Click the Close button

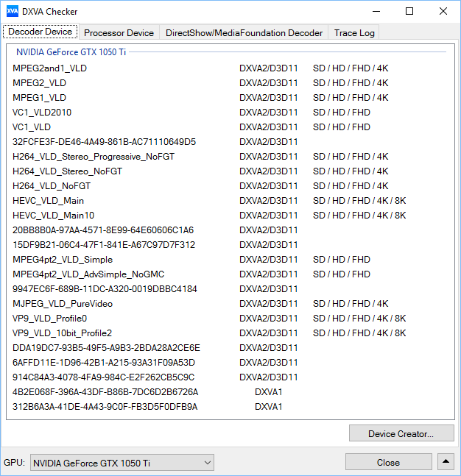(388, 462)
